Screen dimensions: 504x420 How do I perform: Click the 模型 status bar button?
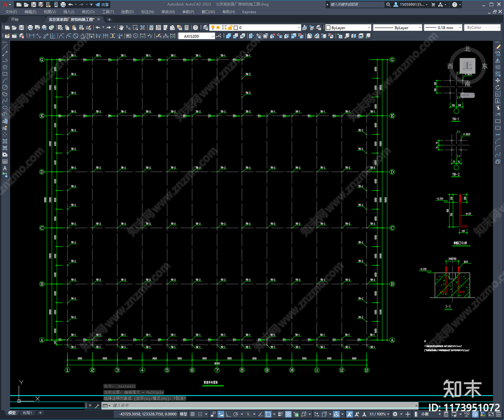pyautogui.click(x=183, y=414)
